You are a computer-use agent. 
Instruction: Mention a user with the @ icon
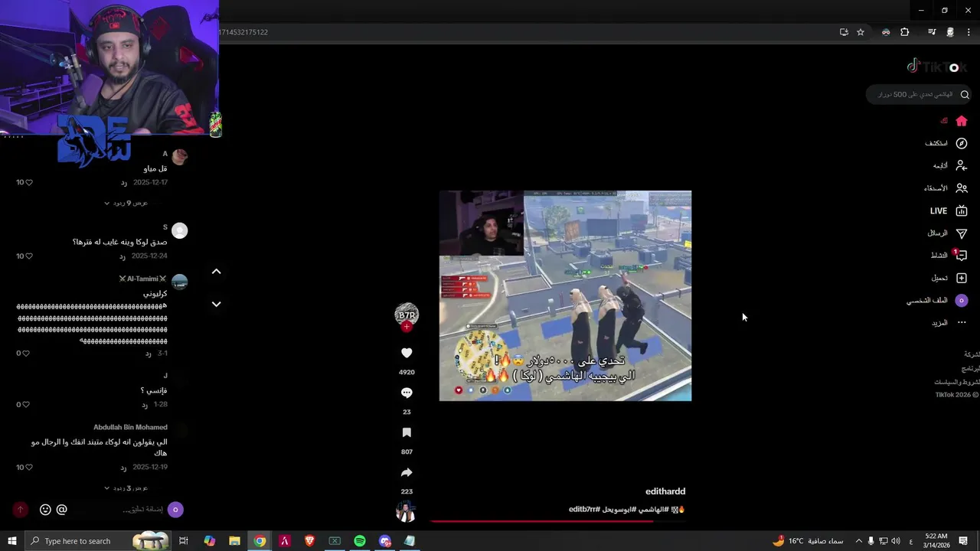point(62,509)
